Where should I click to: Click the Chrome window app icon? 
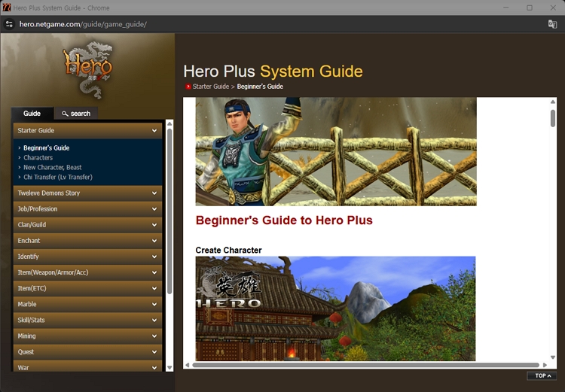[x=7, y=8]
